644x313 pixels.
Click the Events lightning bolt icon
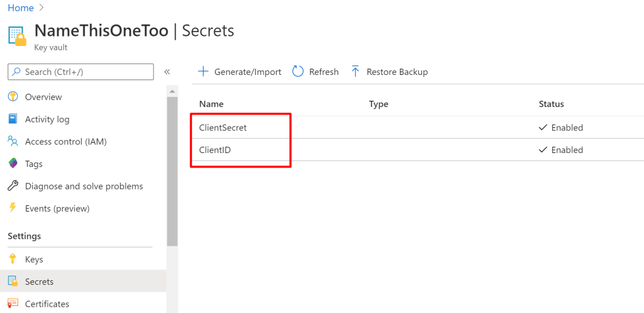click(13, 208)
